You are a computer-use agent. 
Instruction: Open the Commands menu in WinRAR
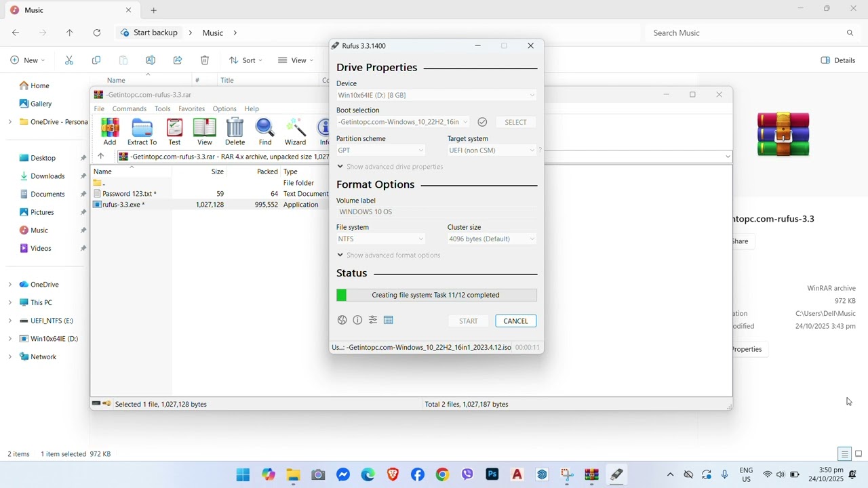[130, 108]
